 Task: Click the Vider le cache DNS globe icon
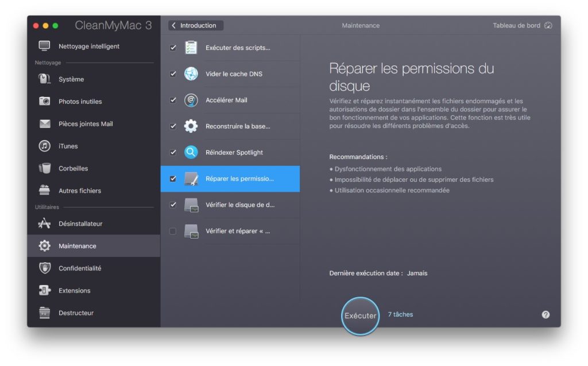click(x=191, y=74)
